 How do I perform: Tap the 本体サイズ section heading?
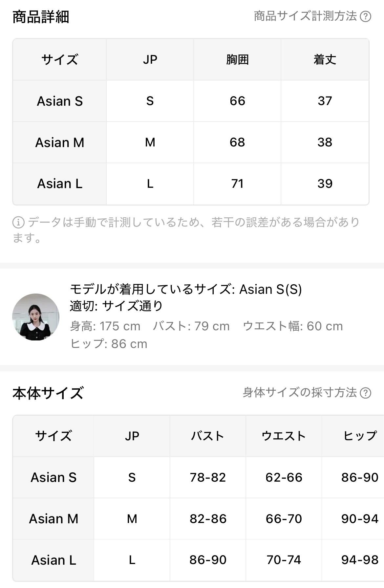pos(48,393)
